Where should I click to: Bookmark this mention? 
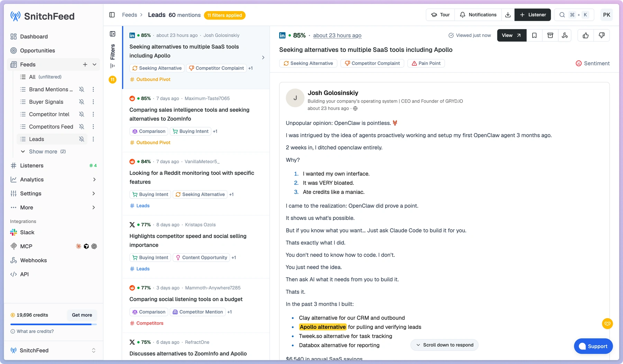coord(534,35)
